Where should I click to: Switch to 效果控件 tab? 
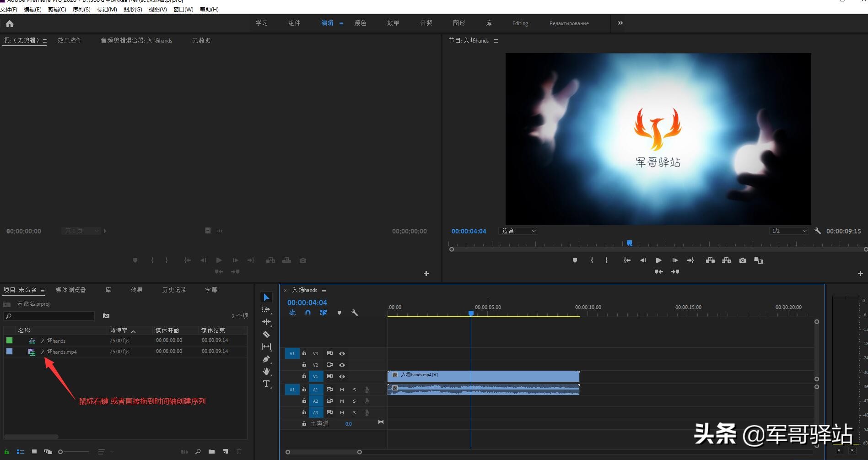pos(70,40)
